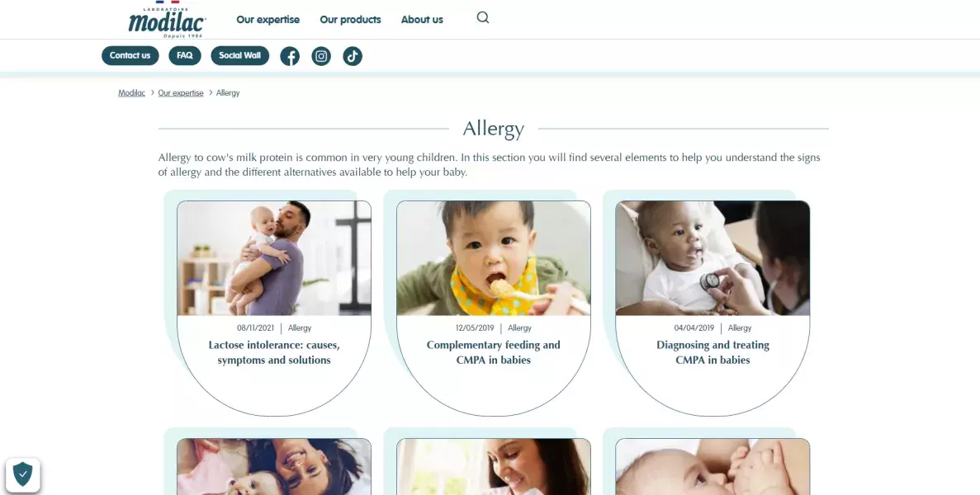Click the baby being spoon-fed photo

coord(493,257)
